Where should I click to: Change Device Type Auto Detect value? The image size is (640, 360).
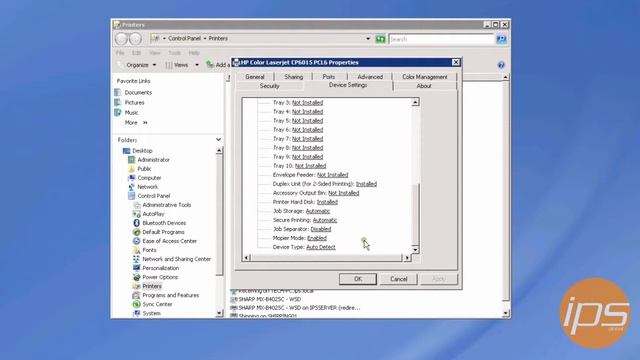point(320,247)
